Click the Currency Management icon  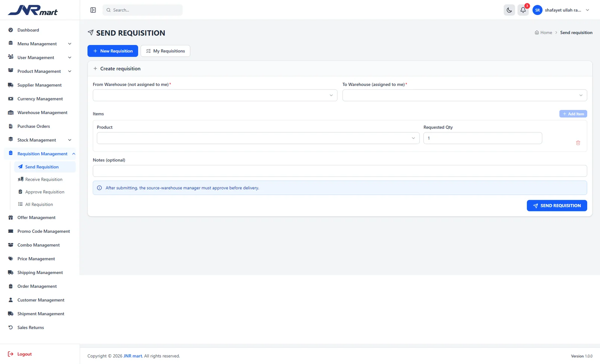[x=10, y=99]
